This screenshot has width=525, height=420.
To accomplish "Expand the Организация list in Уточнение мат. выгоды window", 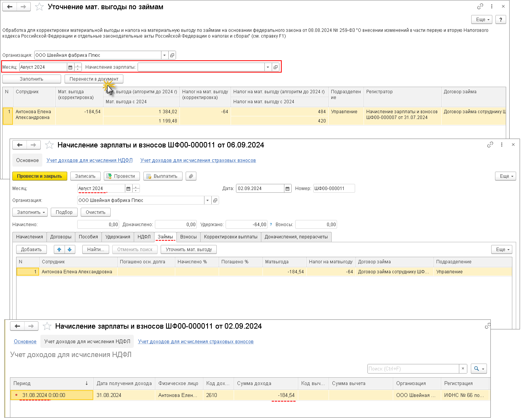I will pos(164,55).
